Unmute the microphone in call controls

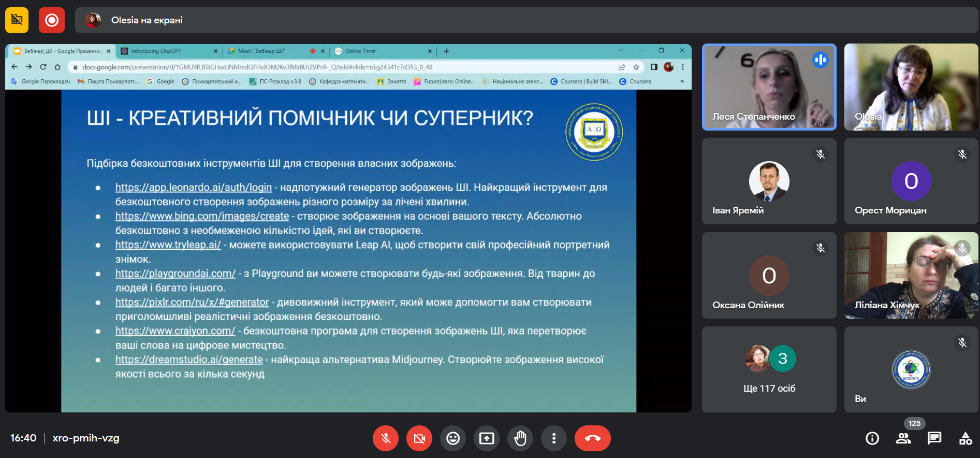pos(386,438)
